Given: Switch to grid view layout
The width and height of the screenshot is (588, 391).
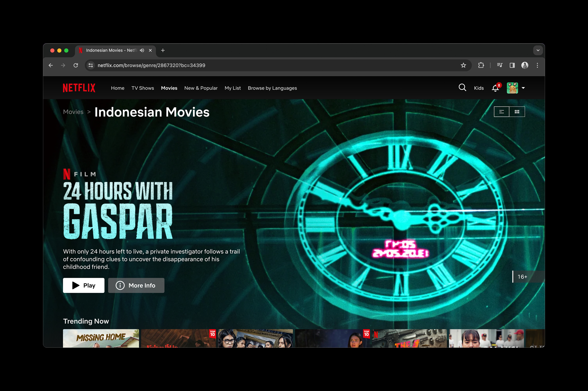Looking at the screenshot, I should 517,112.
